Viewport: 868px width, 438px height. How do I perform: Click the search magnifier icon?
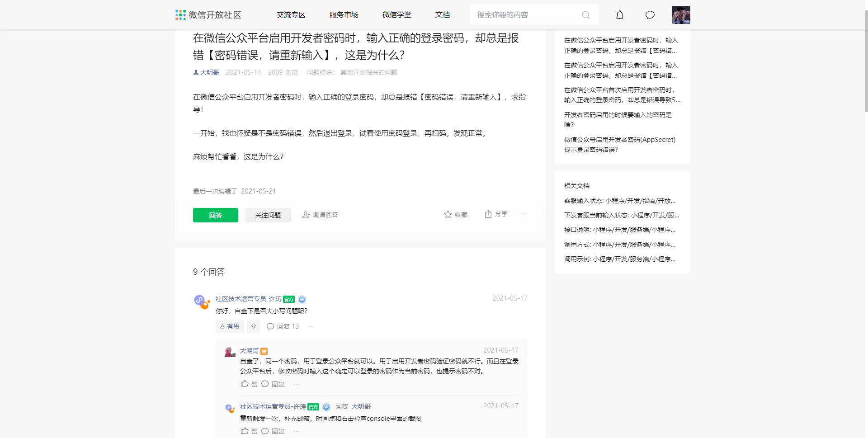pyautogui.click(x=586, y=15)
